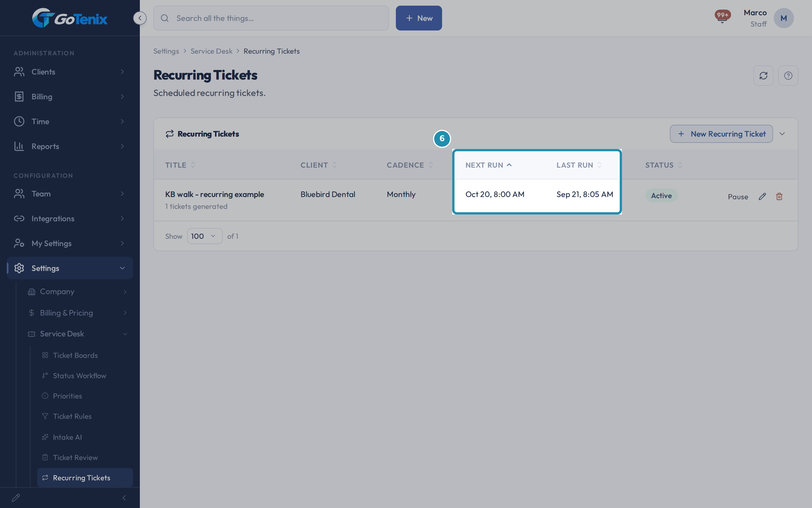The height and width of the screenshot is (508, 812).
Task: Sort table by Cadence column
Action: (x=410, y=165)
